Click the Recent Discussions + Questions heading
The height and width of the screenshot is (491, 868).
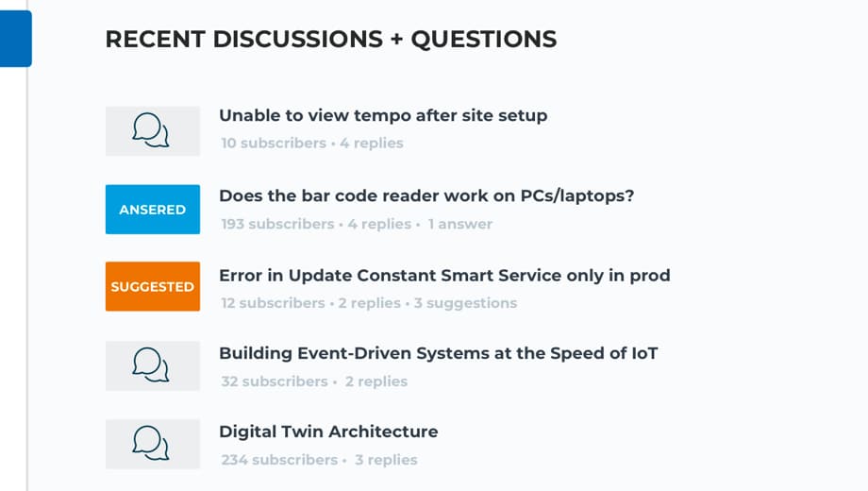click(x=331, y=40)
